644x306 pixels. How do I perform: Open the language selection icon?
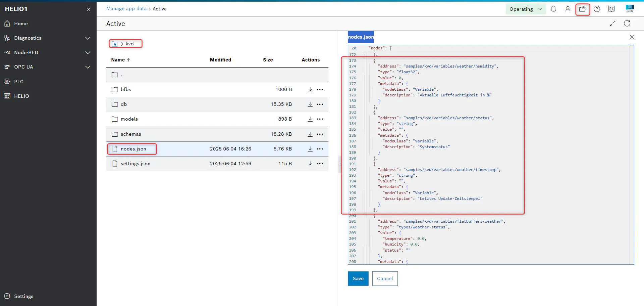click(x=611, y=9)
